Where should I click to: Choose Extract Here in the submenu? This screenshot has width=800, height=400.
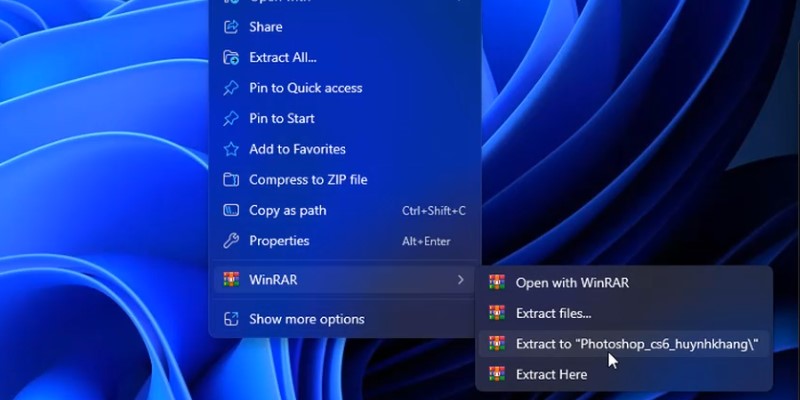[x=551, y=374]
